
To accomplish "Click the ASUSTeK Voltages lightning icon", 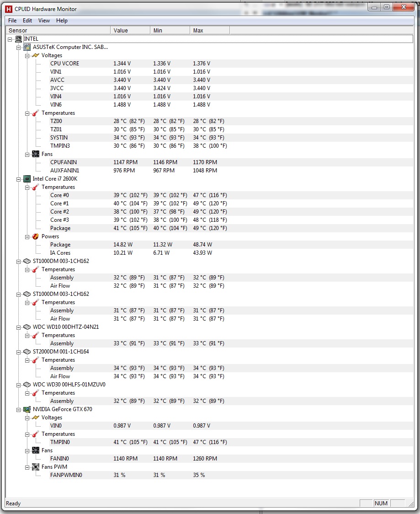I will pos(35,55).
